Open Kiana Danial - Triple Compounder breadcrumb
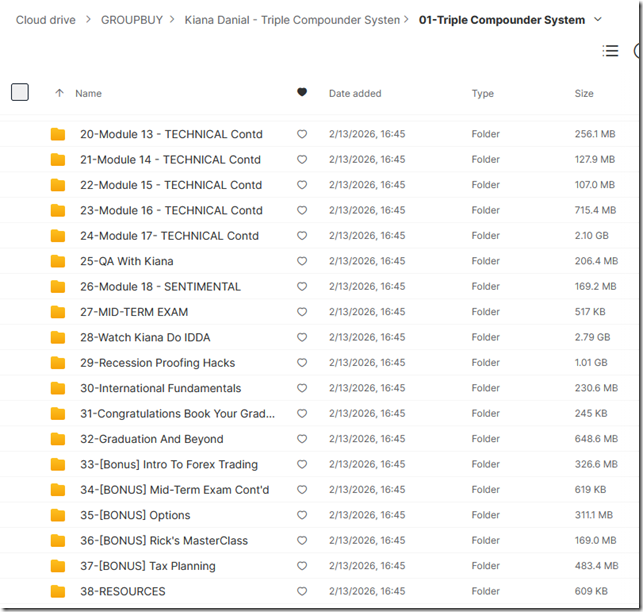Viewport: 643px width, 612px height. 292,20
